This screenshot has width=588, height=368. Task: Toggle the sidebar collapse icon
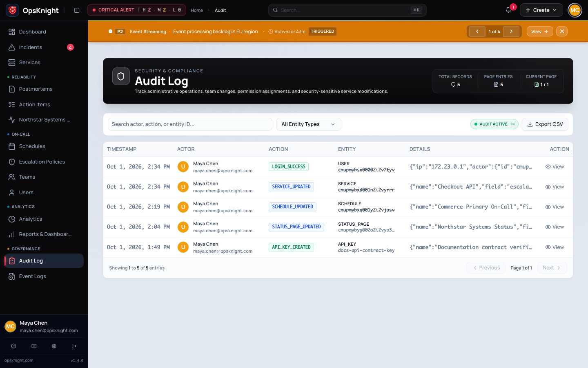pos(77,10)
